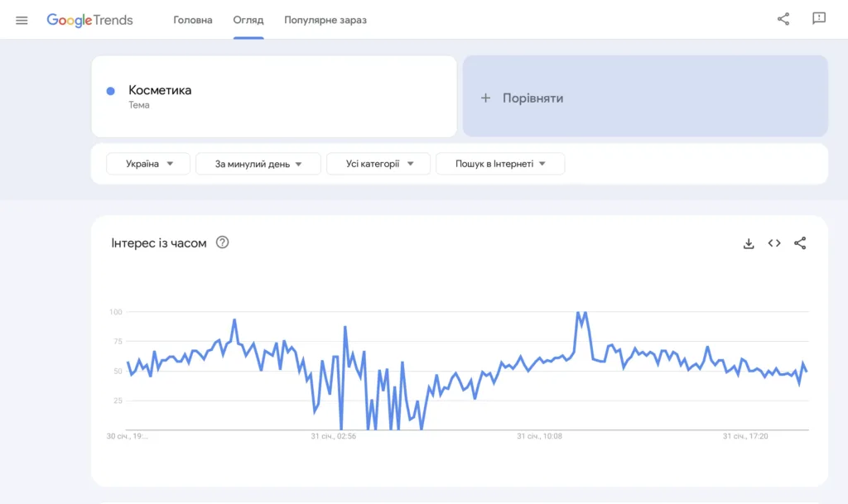848x504 pixels.
Task: Open the Популярне зараз tab
Action: pos(325,20)
